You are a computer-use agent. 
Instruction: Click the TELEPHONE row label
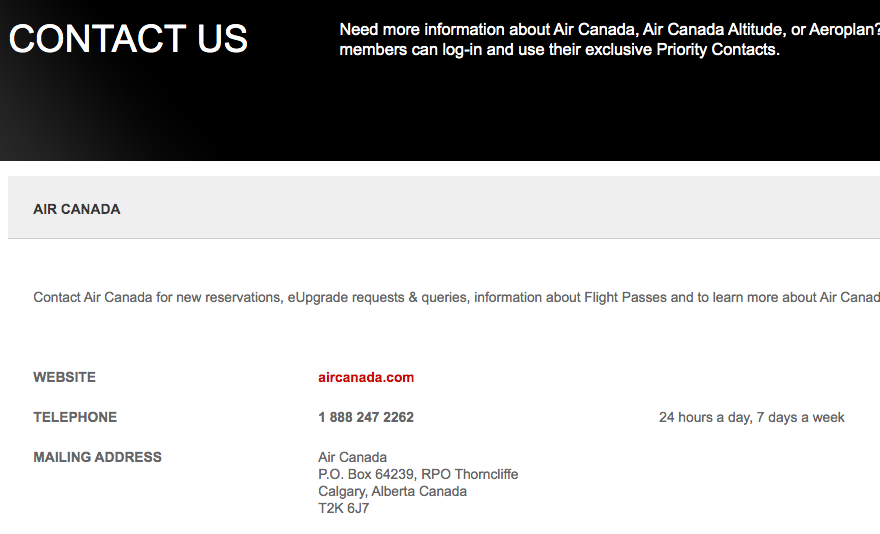(75, 417)
